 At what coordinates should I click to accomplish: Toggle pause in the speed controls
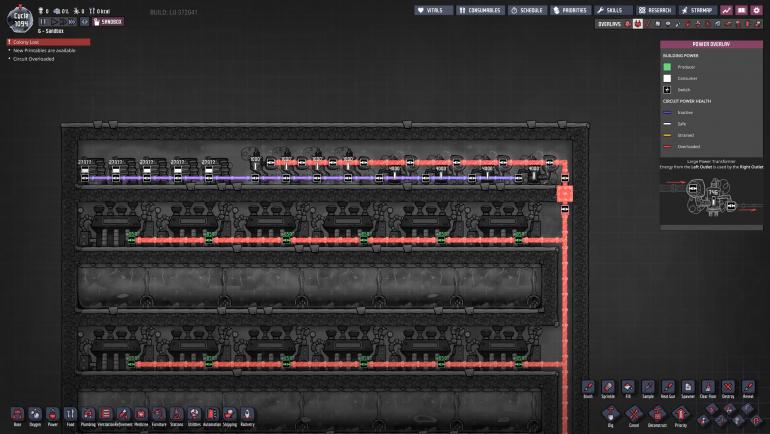click(x=45, y=21)
